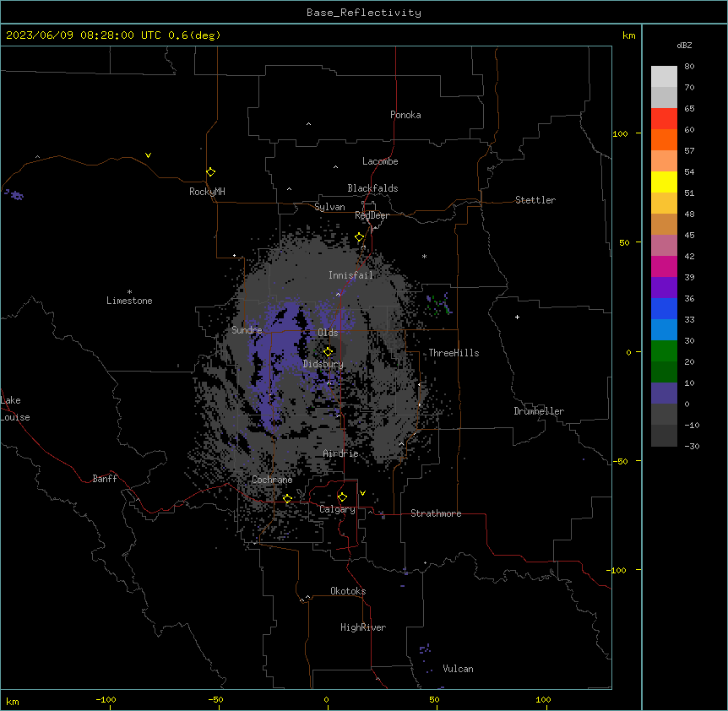Viewport: 728px width, 711px height.
Task: Click the -30 value at legend bottom
Action: coord(692,446)
